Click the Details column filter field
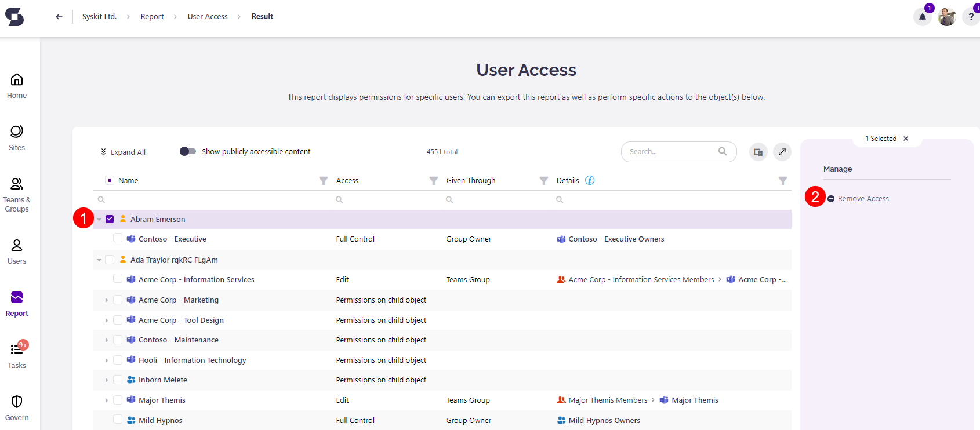 click(x=671, y=199)
